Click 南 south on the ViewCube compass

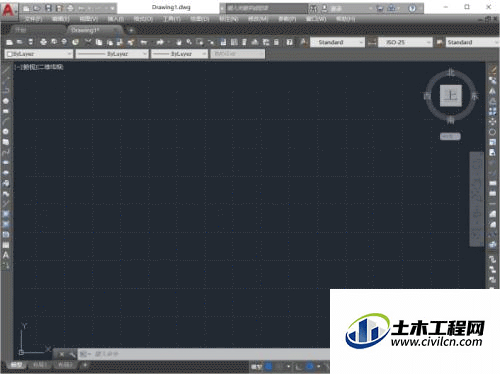[x=451, y=120]
